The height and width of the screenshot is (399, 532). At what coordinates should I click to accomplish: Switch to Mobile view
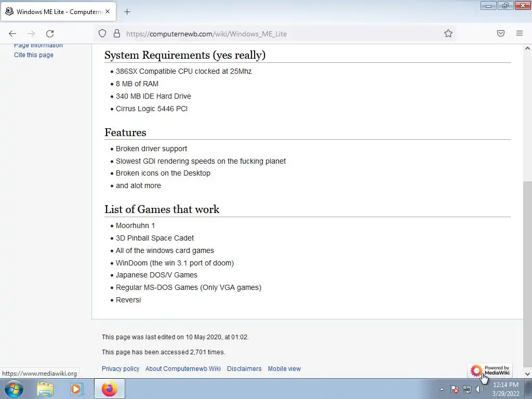(x=284, y=369)
